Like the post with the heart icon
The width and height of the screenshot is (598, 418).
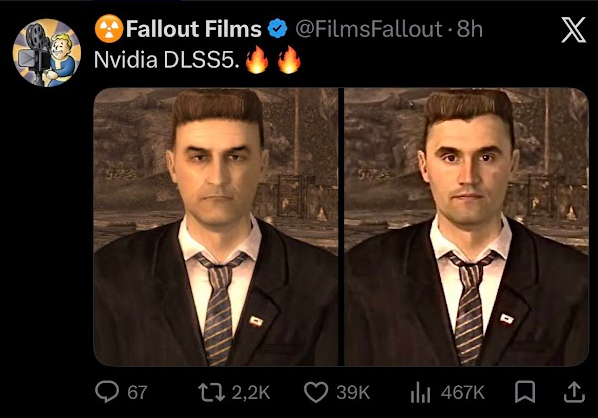click(316, 392)
